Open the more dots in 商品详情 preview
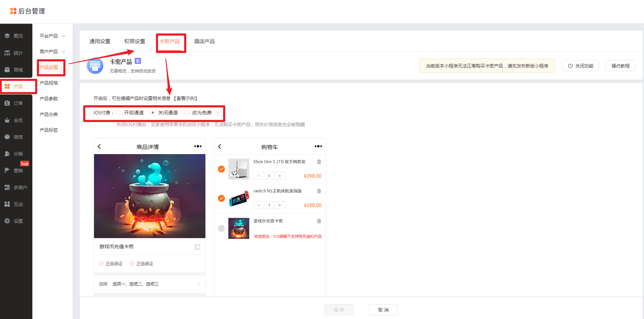Image resolution: width=644 pixels, height=319 pixels. coord(198,146)
